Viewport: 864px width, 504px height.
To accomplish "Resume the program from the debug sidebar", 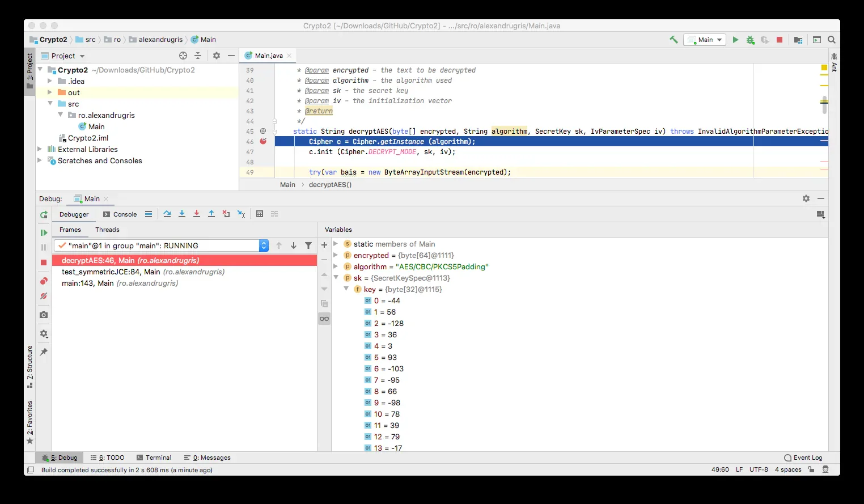I will click(44, 232).
